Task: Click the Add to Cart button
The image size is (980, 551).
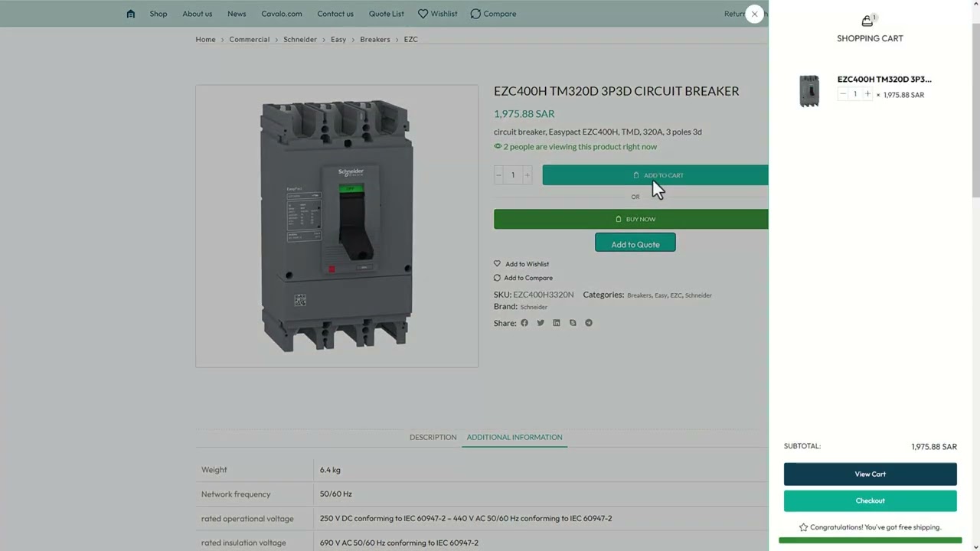Action: [655, 175]
